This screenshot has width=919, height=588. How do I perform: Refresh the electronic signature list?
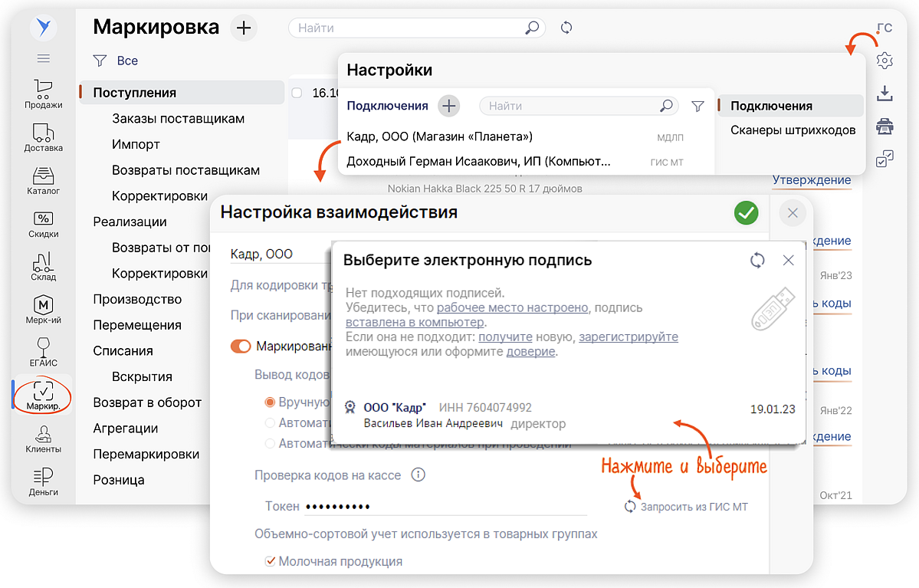pos(757,261)
